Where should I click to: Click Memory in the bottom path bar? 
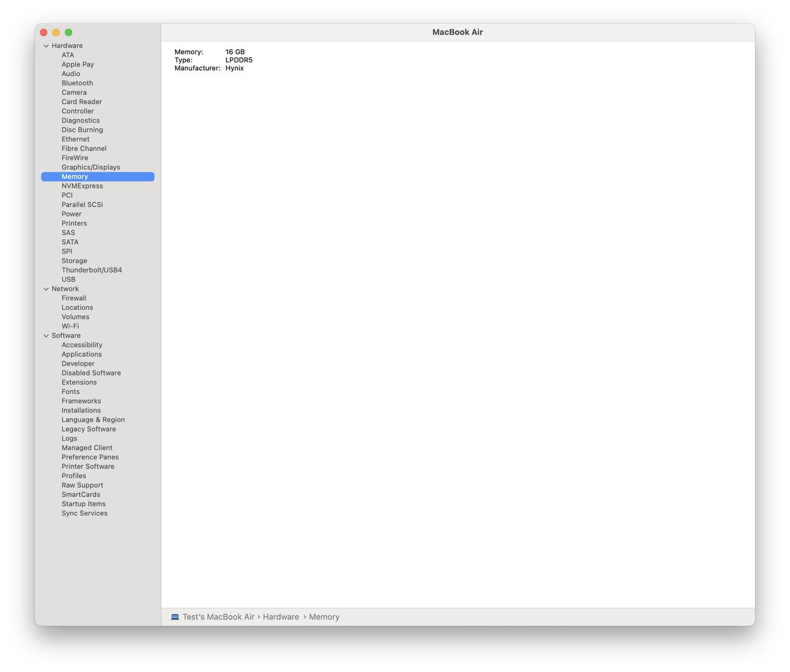(x=324, y=617)
